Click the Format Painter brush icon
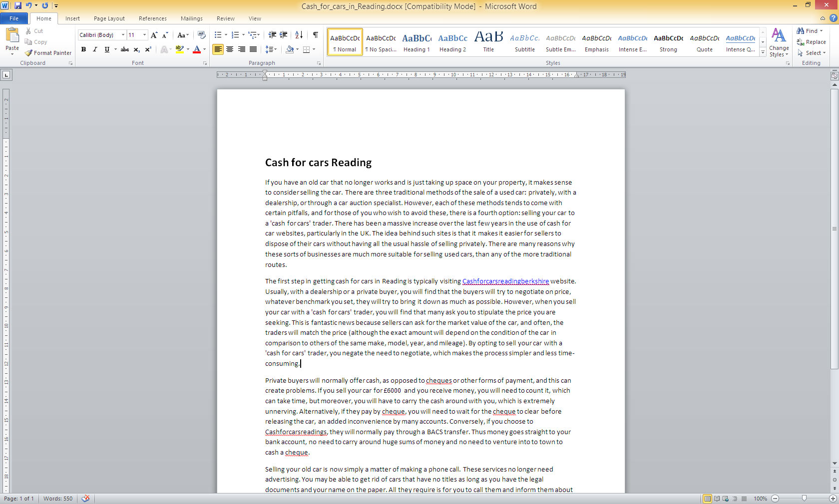 pyautogui.click(x=29, y=53)
